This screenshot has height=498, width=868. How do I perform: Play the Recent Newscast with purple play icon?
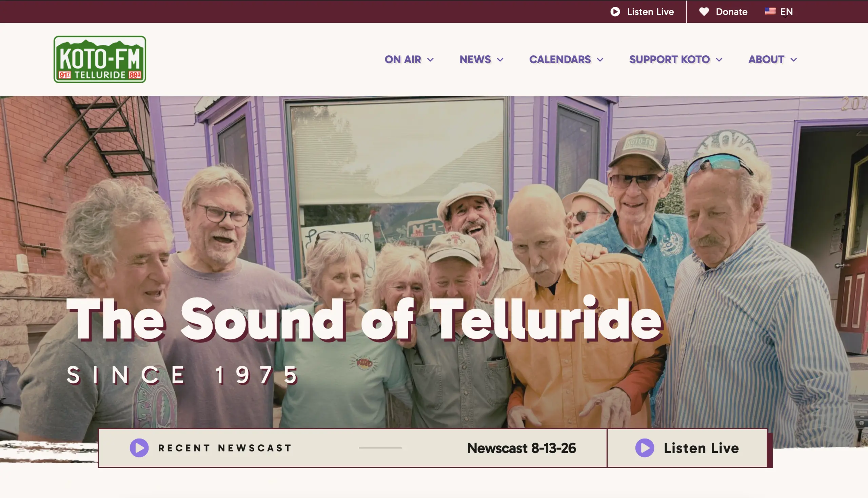pos(139,448)
